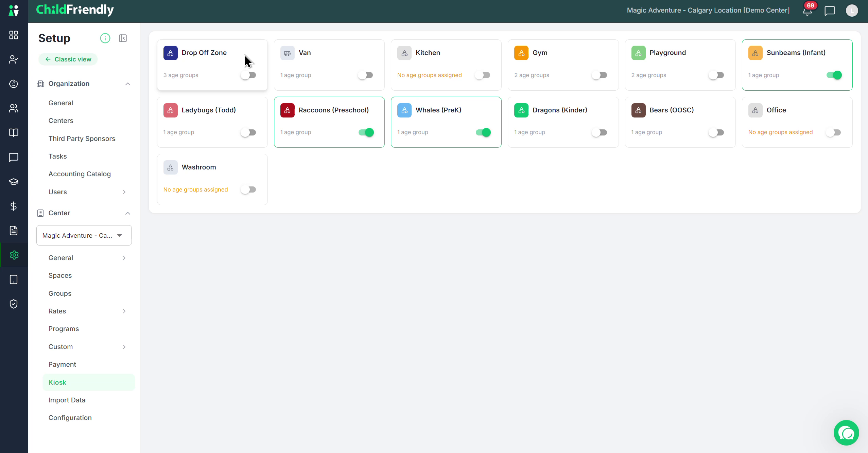Open Import Data link
This screenshot has height=453, width=868.
[67, 400]
